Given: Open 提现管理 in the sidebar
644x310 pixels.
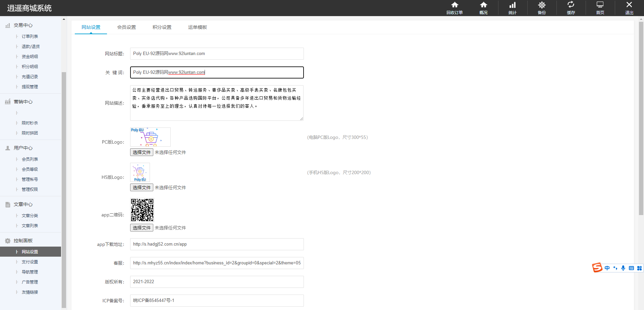Looking at the screenshot, I should (31, 87).
